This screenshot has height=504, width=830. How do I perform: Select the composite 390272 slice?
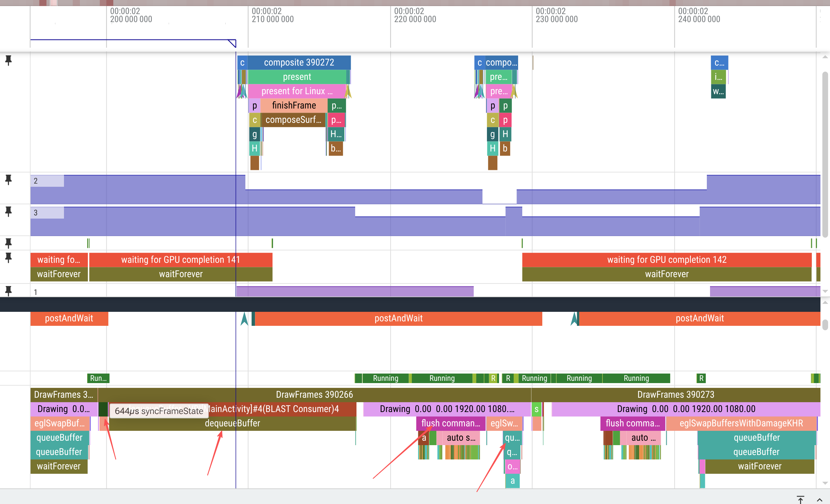(299, 63)
